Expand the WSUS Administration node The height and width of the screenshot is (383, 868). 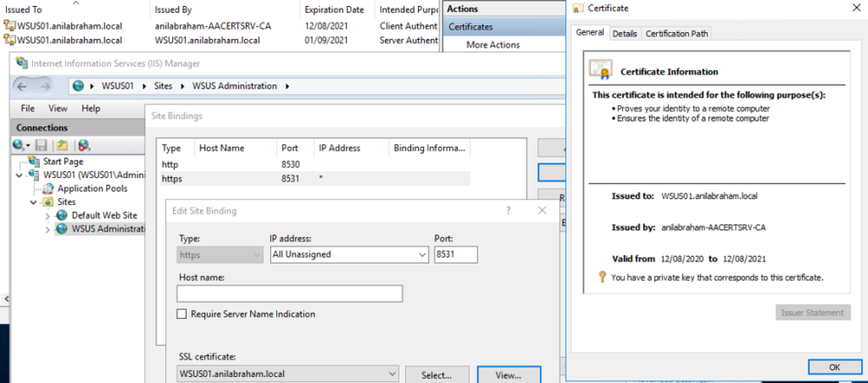click(x=47, y=229)
